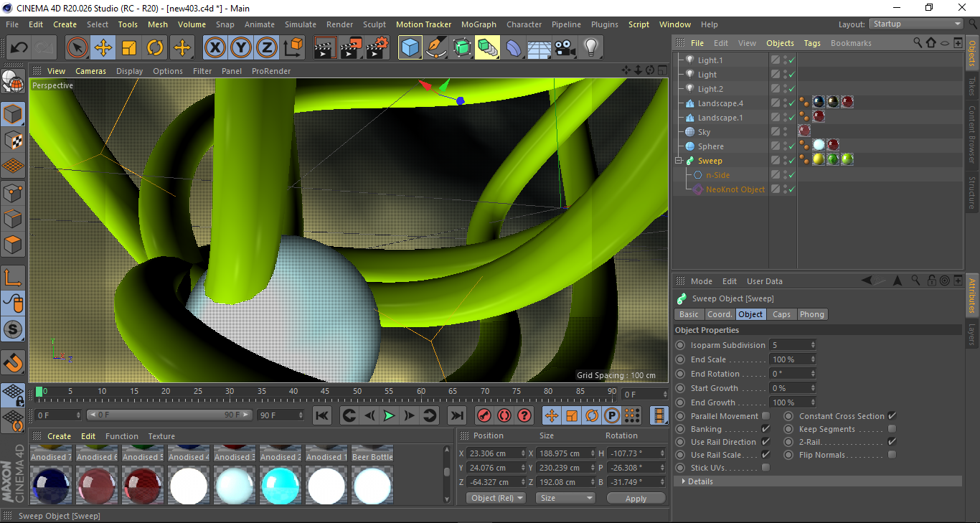
Task: Open the Simulate menu
Action: tap(300, 24)
